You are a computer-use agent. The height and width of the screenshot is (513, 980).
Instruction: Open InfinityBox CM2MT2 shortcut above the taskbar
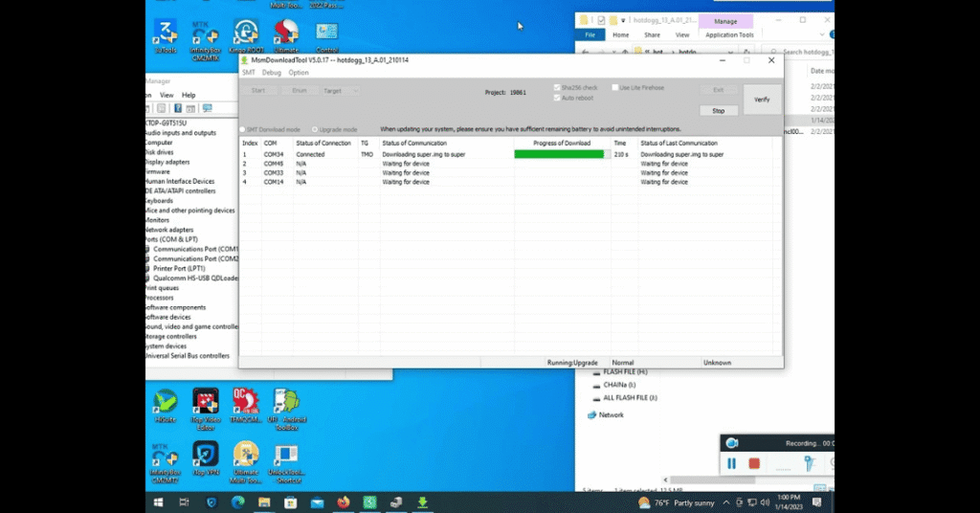tap(165, 462)
